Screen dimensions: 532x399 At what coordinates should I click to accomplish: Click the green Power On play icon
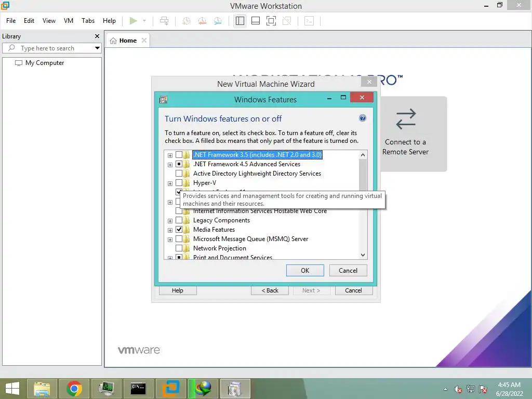[x=134, y=21]
